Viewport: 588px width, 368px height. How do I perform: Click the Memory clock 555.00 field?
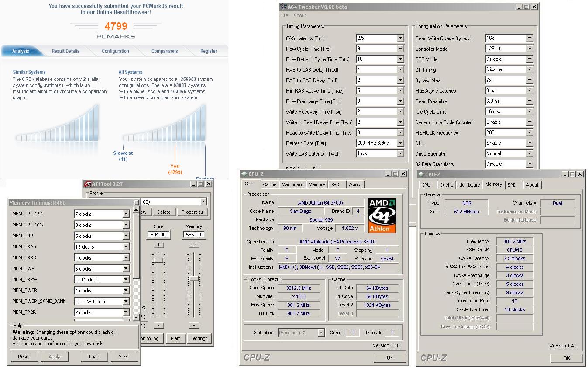click(x=194, y=235)
